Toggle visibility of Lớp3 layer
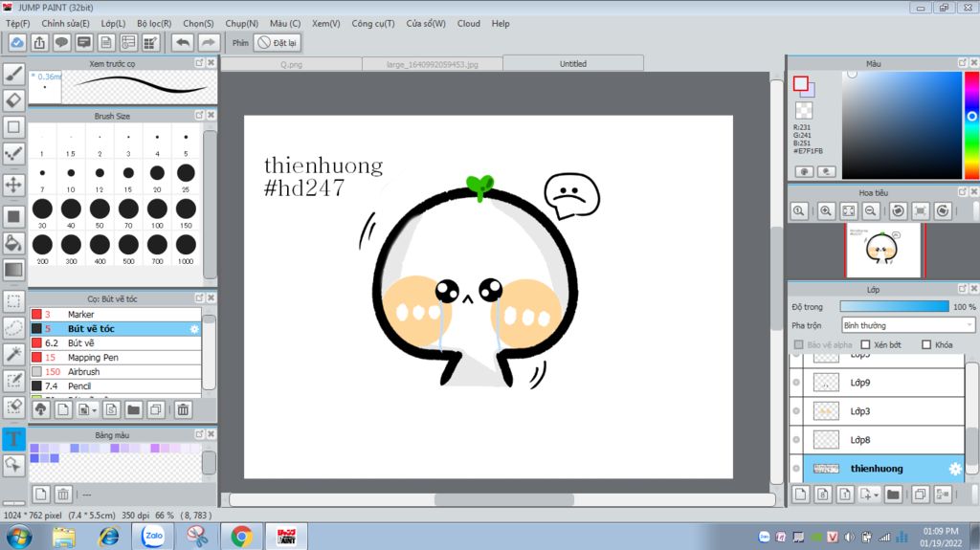 pos(796,411)
